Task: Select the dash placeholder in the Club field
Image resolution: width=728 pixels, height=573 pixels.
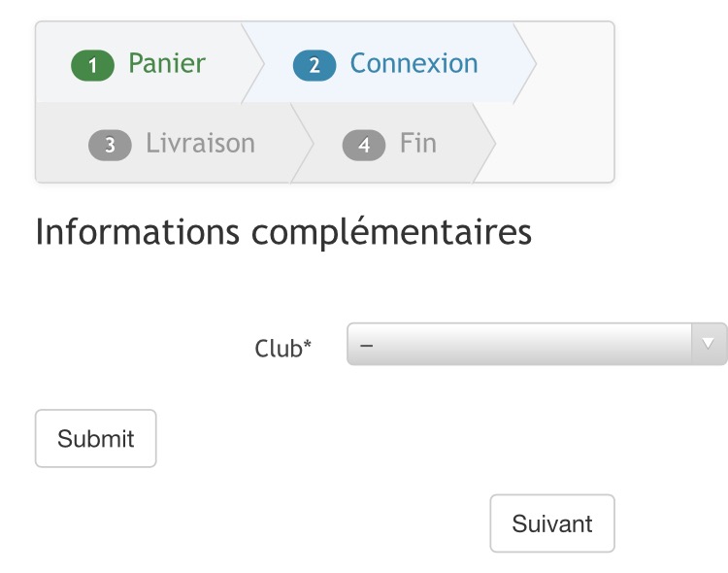Action: point(367,344)
